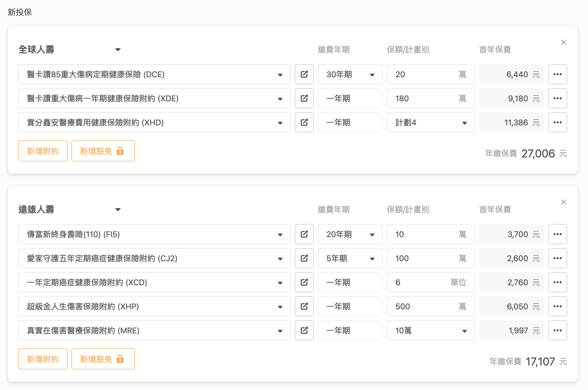Image resolution: width=588 pixels, height=390 pixels.
Task: Open external link for 愛家守護五年定期癌症健康保險附約 (CJ2)
Action: [304, 258]
